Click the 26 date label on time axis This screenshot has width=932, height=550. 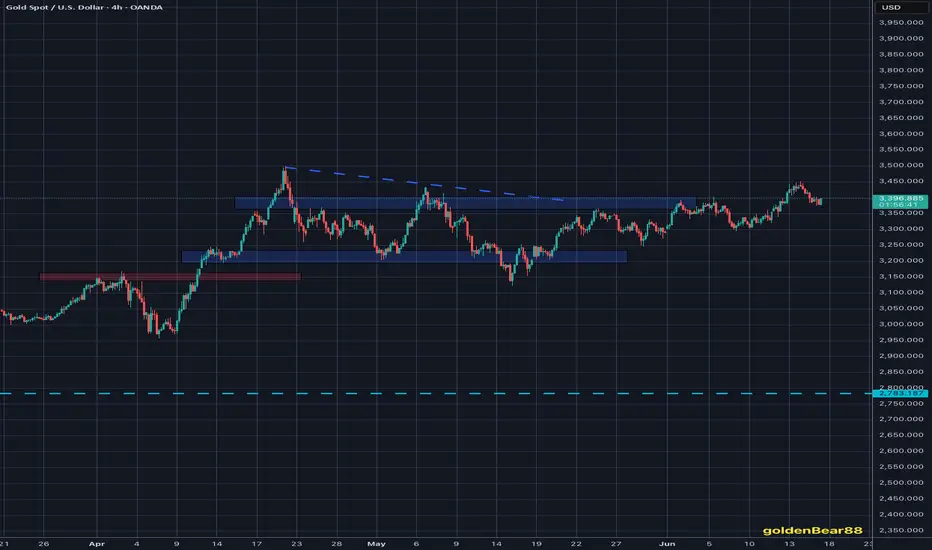pos(43,543)
